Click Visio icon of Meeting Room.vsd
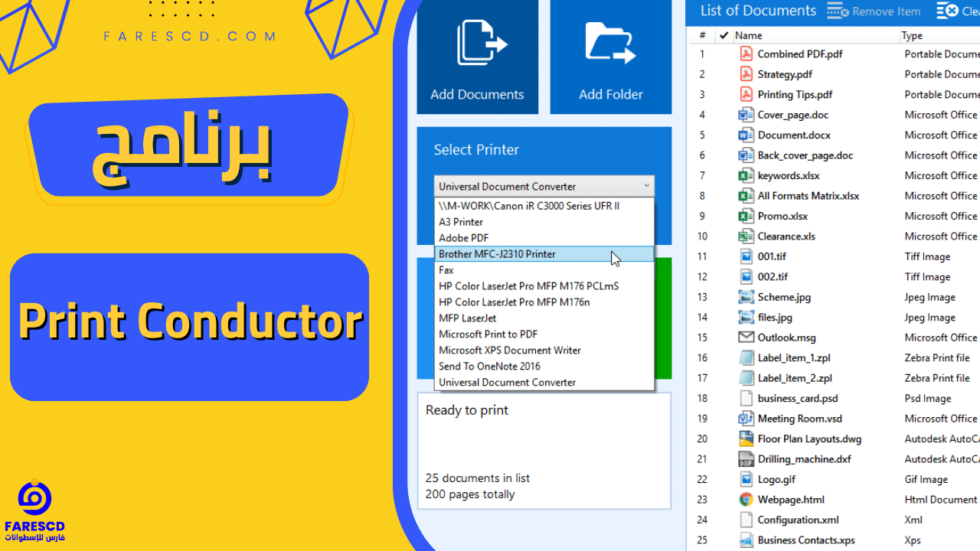 (746, 419)
